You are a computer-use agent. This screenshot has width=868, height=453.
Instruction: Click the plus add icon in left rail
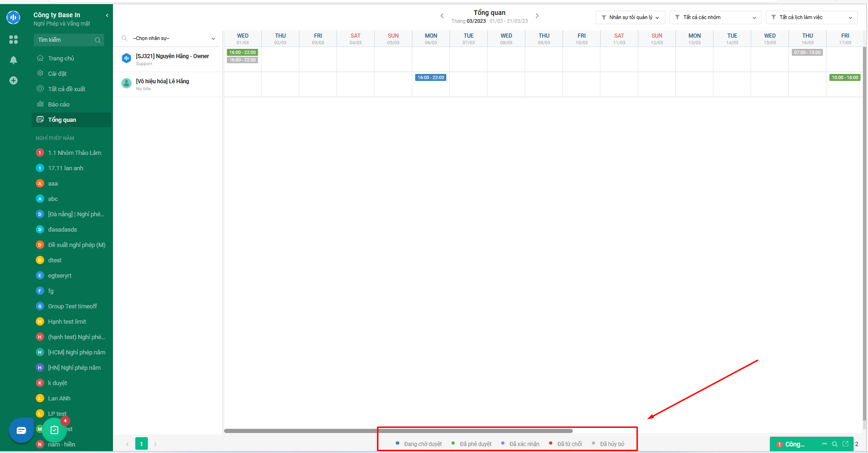pyautogui.click(x=13, y=80)
